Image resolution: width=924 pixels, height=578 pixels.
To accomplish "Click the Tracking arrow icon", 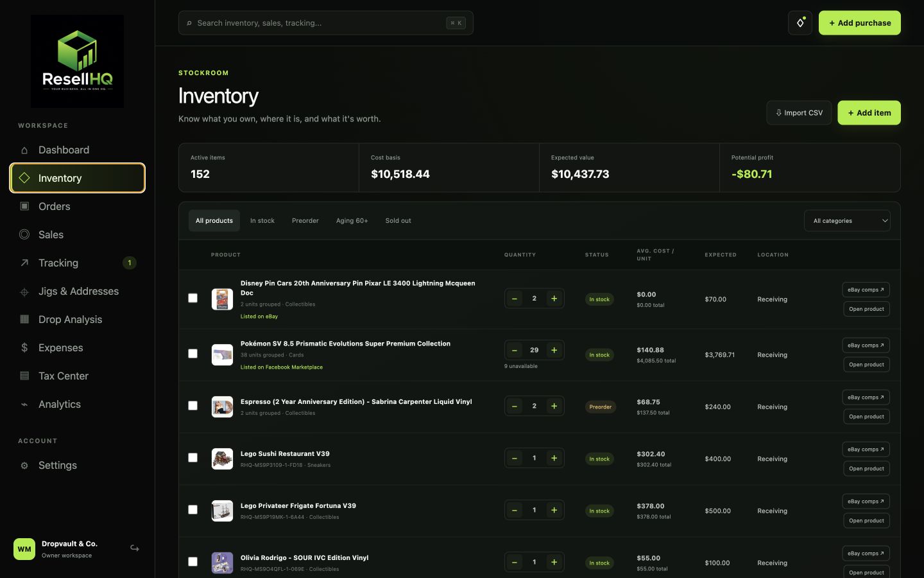I will pos(24,263).
